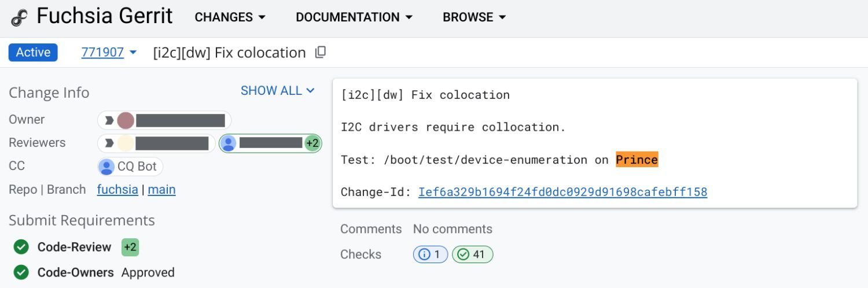Open the main branch link
The width and height of the screenshot is (868, 288).
161,190
